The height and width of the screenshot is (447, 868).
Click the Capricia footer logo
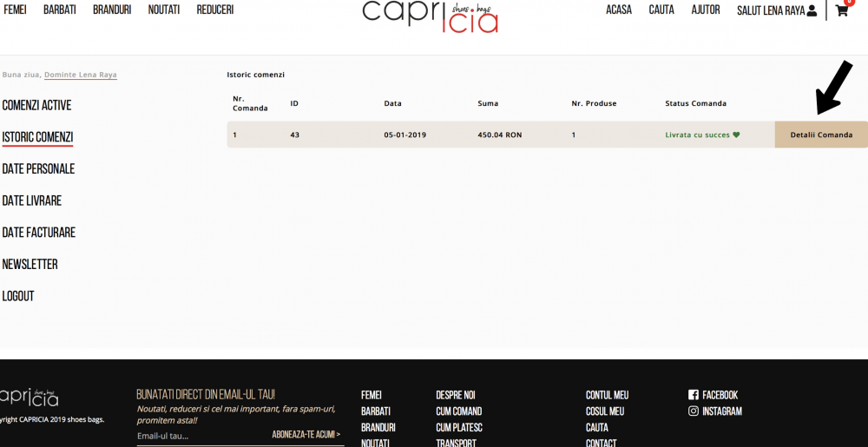coord(29,398)
